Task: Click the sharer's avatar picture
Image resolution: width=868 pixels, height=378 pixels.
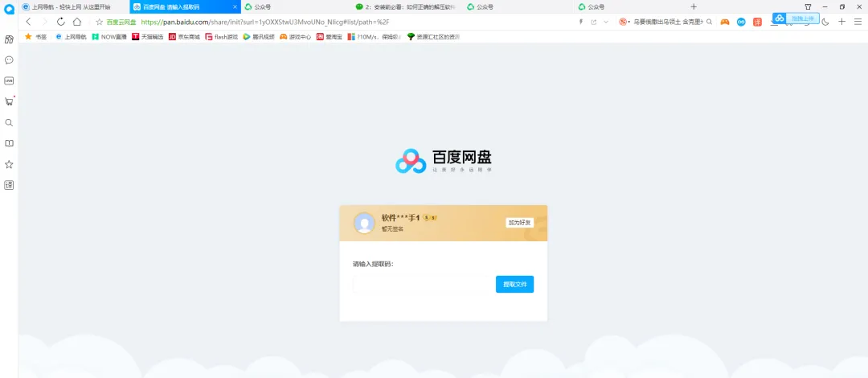Action: click(364, 223)
